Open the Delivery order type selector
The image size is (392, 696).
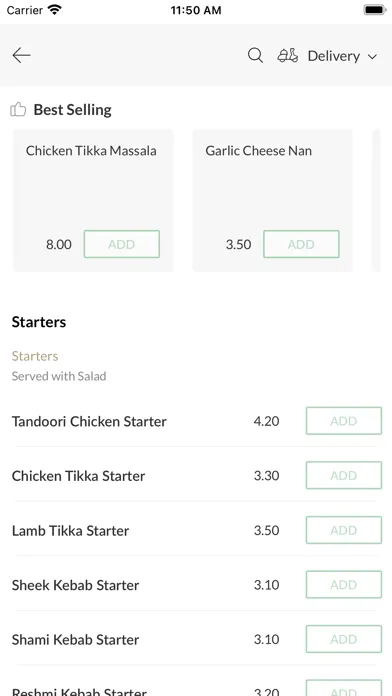(327, 56)
